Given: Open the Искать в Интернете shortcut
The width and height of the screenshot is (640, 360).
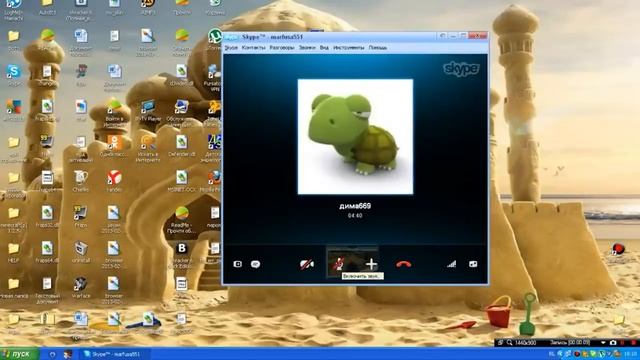Looking at the screenshot, I should coord(148,142).
